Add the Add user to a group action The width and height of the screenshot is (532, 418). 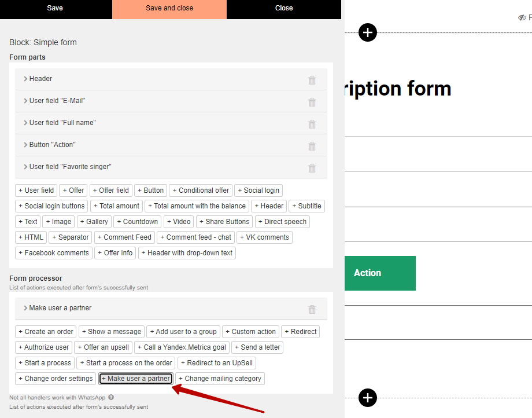pyautogui.click(x=183, y=332)
